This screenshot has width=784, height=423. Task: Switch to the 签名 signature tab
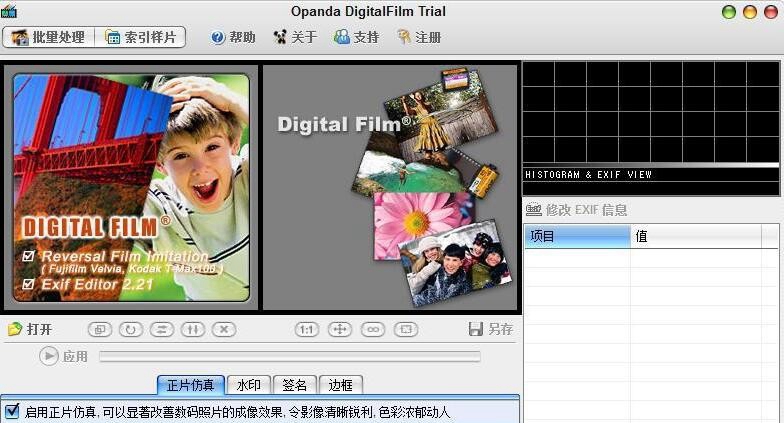pos(294,385)
